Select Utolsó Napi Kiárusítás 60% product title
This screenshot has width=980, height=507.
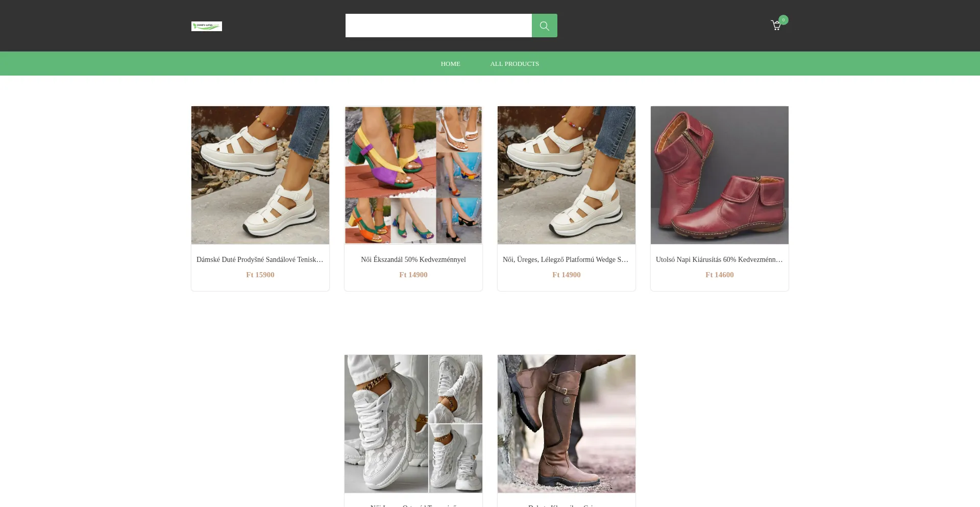[x=719, y=259]
